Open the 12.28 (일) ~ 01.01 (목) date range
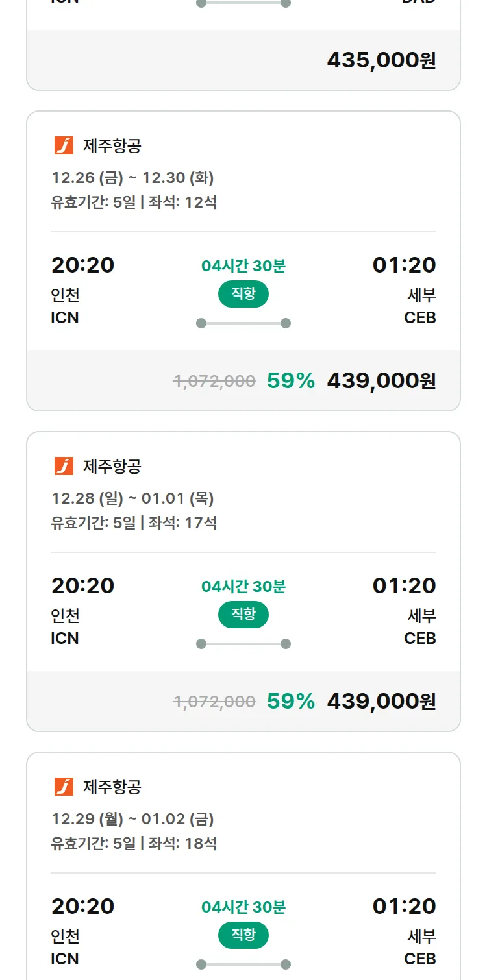The image size is (487, 980). 132,498
